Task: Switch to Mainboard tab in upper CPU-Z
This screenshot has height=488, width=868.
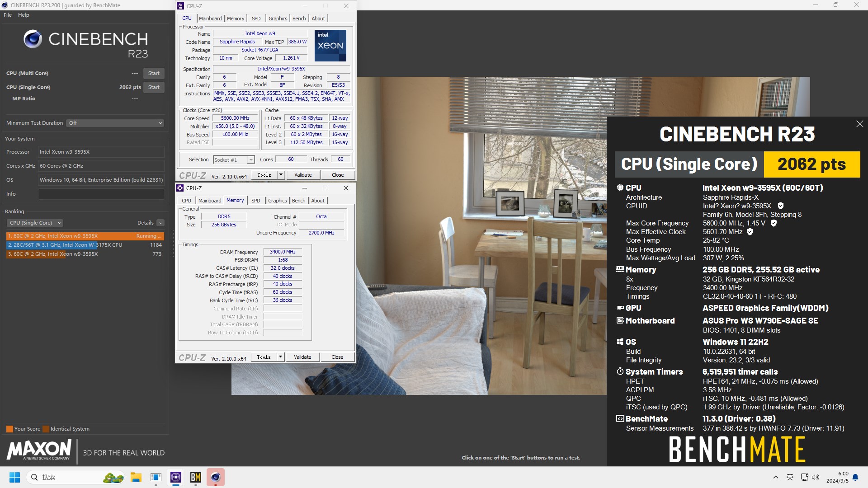Action: [210, 19]
